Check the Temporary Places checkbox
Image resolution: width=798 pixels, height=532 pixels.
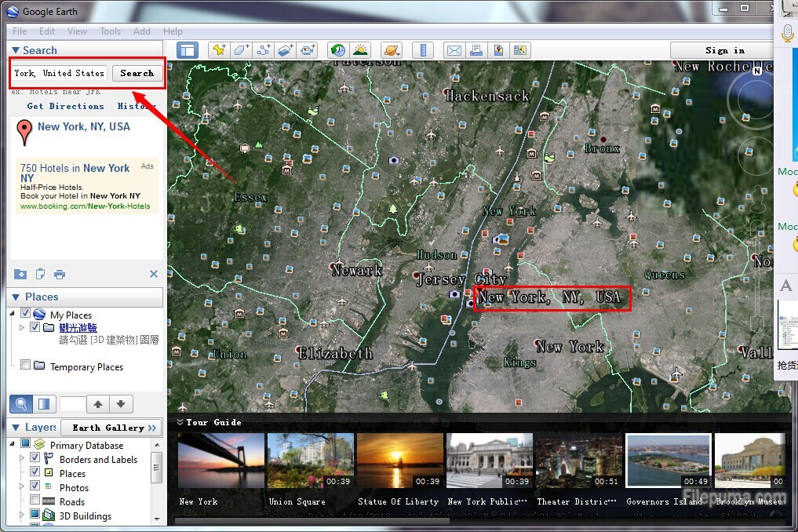(x=26, y=366)
